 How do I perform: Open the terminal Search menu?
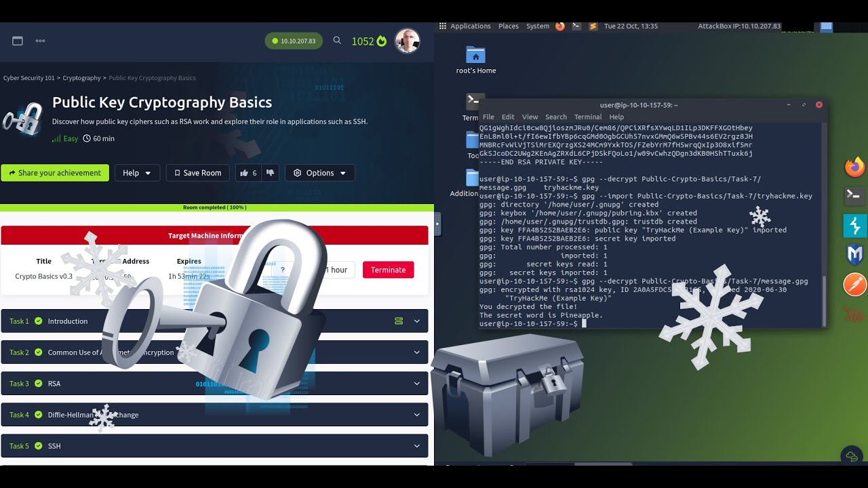(556, 117)
